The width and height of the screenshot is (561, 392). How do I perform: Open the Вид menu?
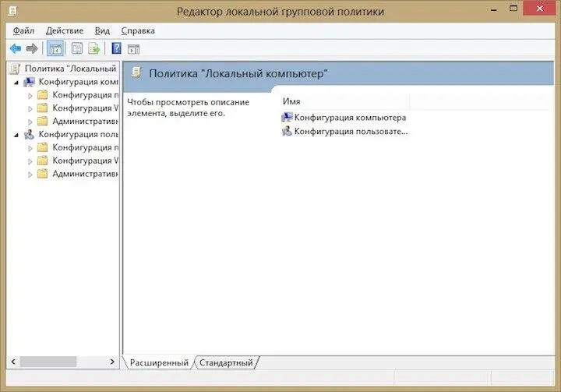102,31
